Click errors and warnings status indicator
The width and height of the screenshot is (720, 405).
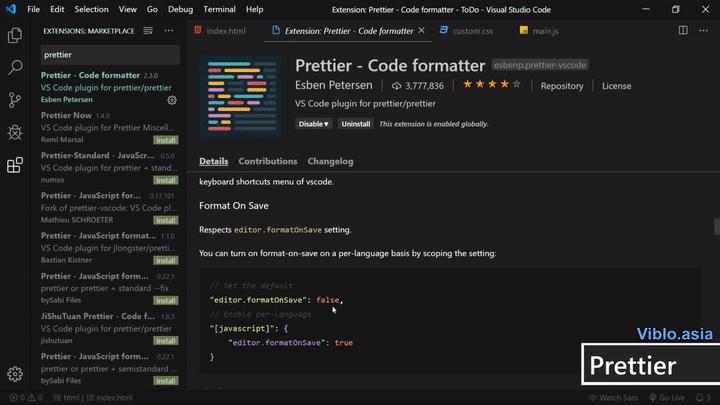point(26,398)
